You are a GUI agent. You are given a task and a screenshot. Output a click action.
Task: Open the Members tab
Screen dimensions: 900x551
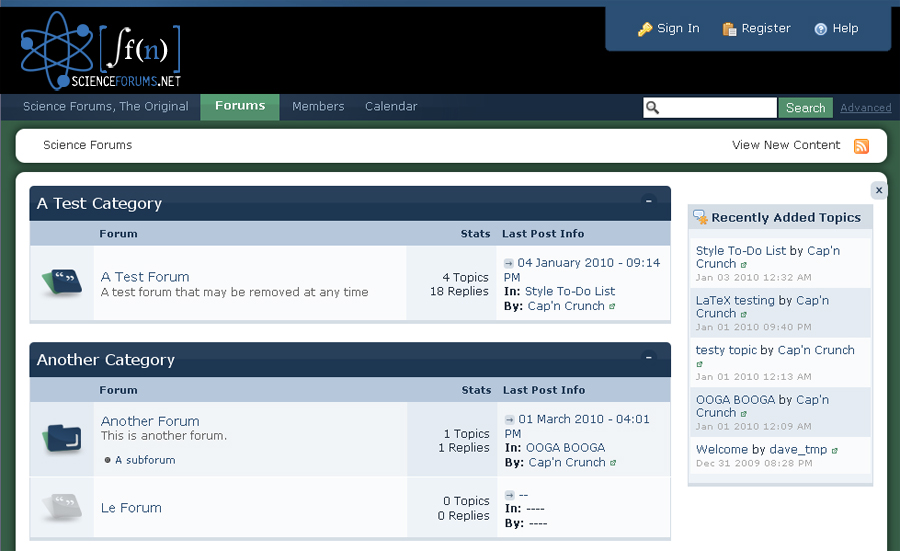318,107
